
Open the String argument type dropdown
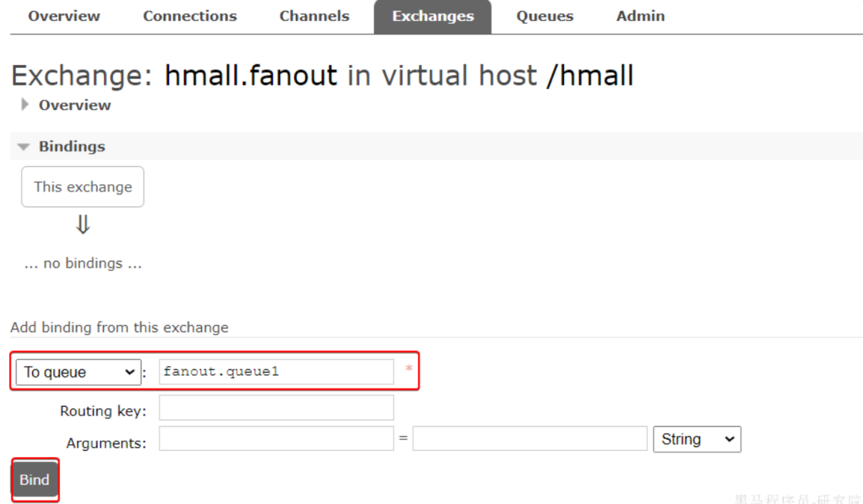click(697, 439)
